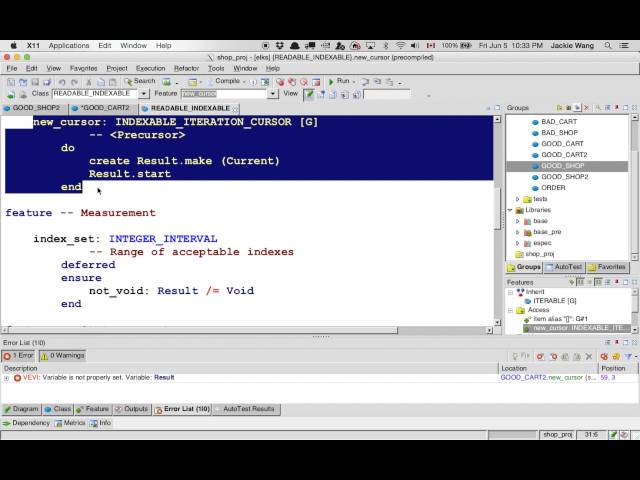This screenshot has height=480, width=640.
Task: Open the AutoTest Results tab
Action: [x=246, y=409]
